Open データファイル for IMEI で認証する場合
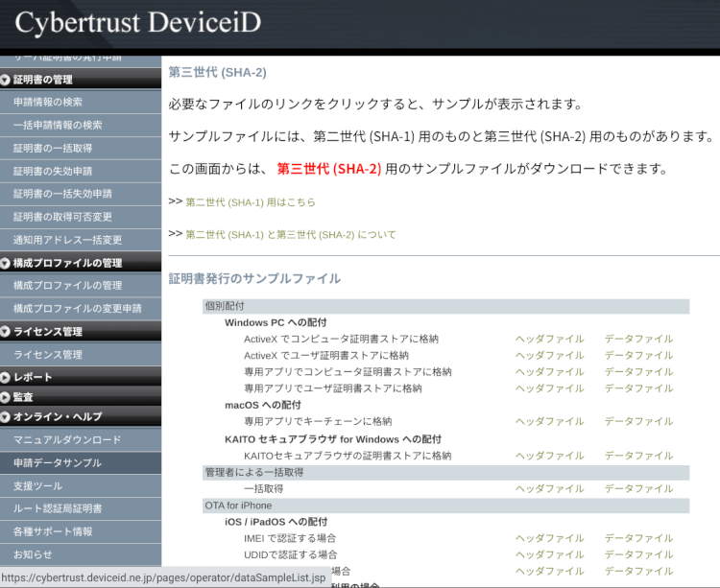 [638, 538]
